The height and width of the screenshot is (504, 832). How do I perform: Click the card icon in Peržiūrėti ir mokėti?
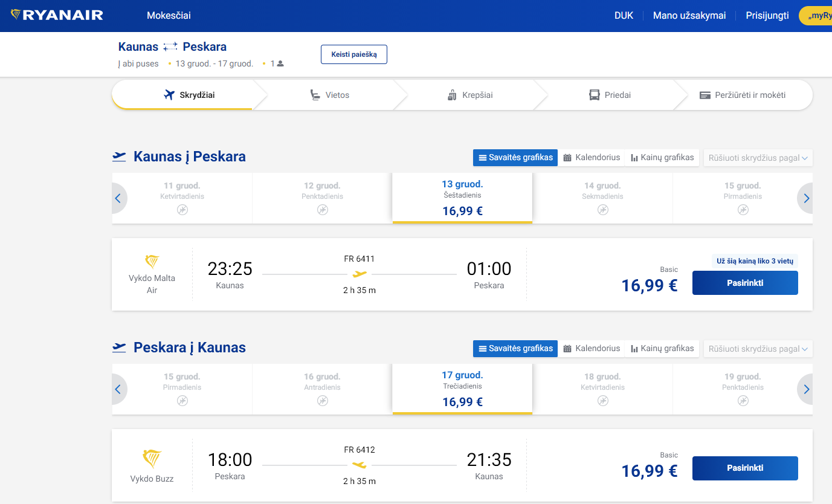pyautogui.click(x=705, y=95)
